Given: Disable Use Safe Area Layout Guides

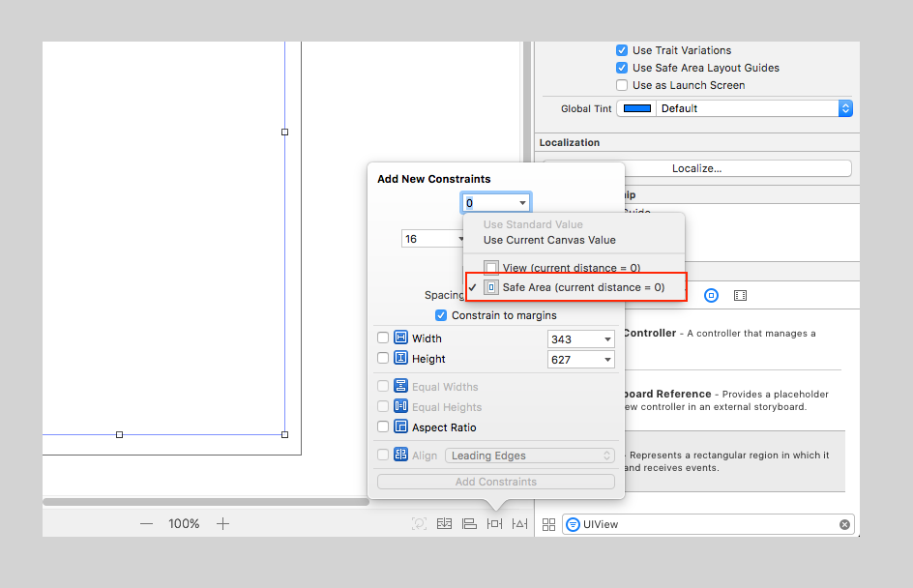Looking at the screenshot, I should click(622, 68).
